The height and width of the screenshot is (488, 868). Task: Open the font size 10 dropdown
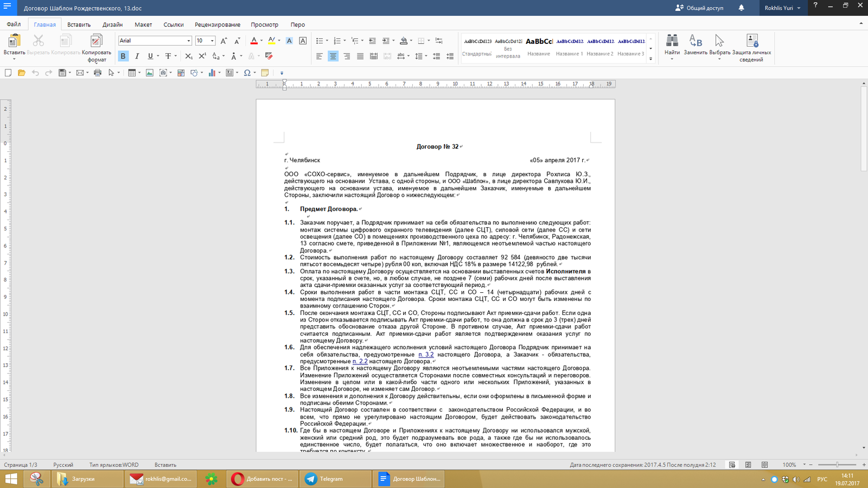point(212,41)
